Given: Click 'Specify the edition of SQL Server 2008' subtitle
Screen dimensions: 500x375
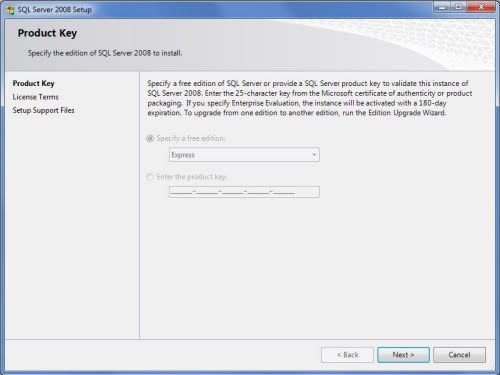Looking at the screenshot, I should [105, 53].
